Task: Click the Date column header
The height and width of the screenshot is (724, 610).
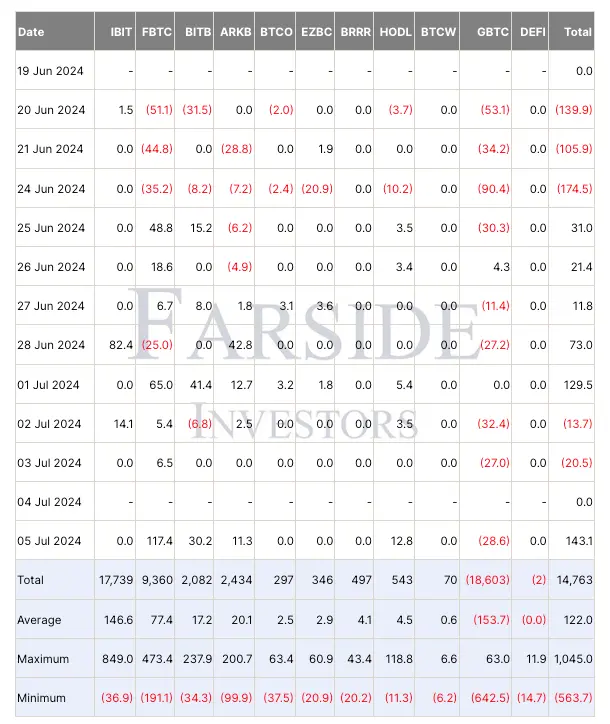Action: click(32, 32)
